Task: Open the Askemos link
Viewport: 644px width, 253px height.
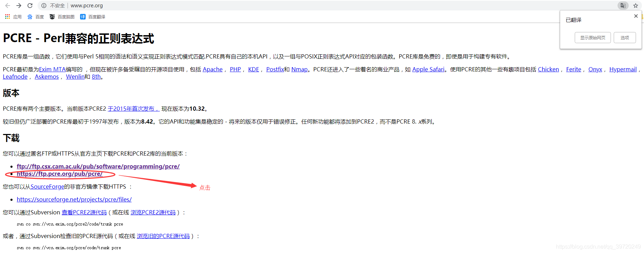Action: 47,77
